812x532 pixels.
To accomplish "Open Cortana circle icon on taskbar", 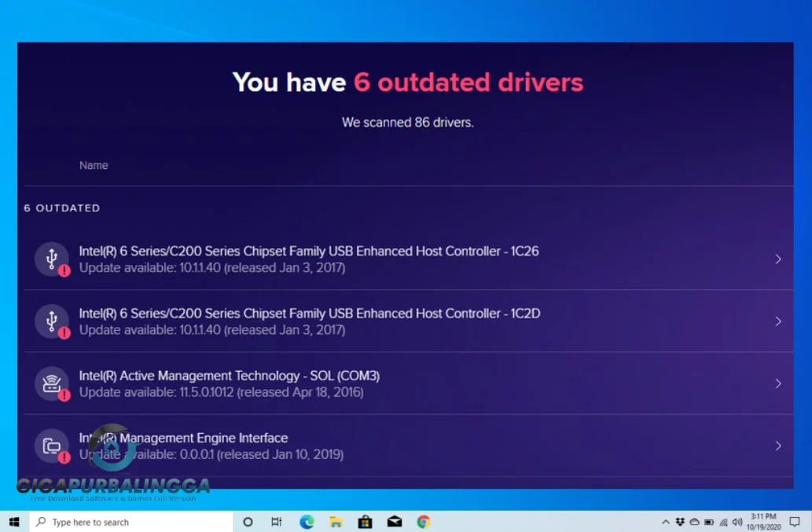I will click(248, 522).
